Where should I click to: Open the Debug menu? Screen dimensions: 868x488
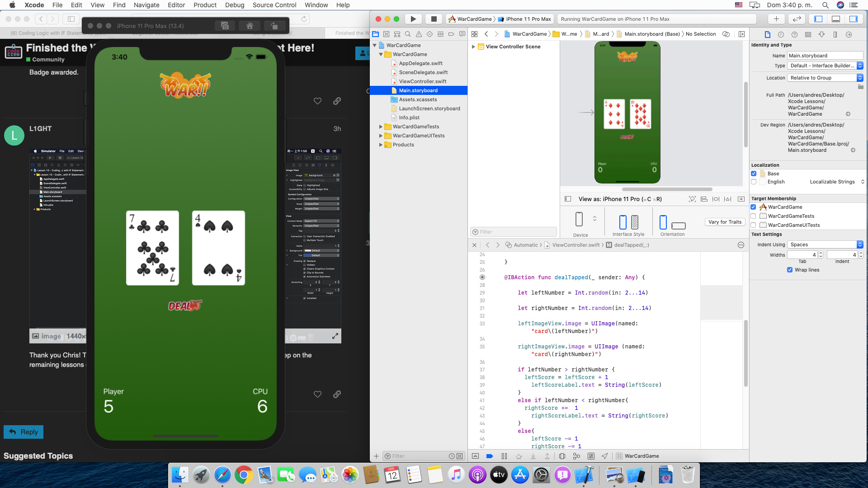coord(234,5)
